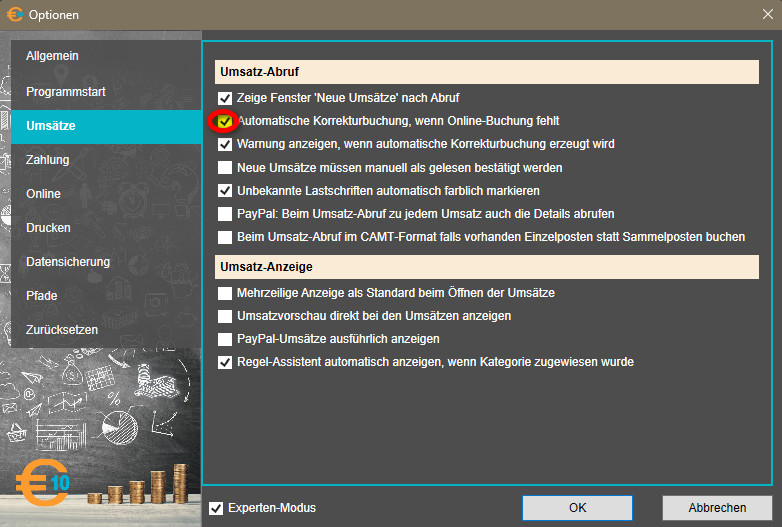Click the Euro app icon in title bar
Screen dimensions: 782x527
pos(15,15)
